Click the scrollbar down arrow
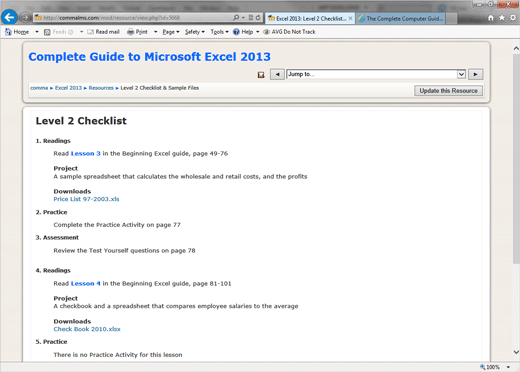Image resolution: width=520 pixels, height=372 pixels. pyautogui.click(x=516, y=352)
